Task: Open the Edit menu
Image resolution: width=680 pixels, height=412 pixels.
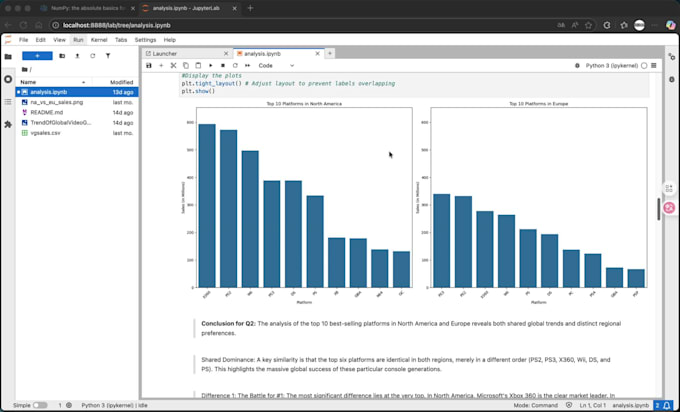Action: point(40,39)
